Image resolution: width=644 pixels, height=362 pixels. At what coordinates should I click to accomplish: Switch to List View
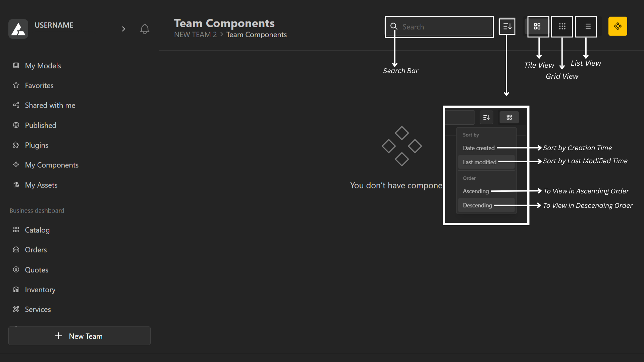tap(587, 26)
